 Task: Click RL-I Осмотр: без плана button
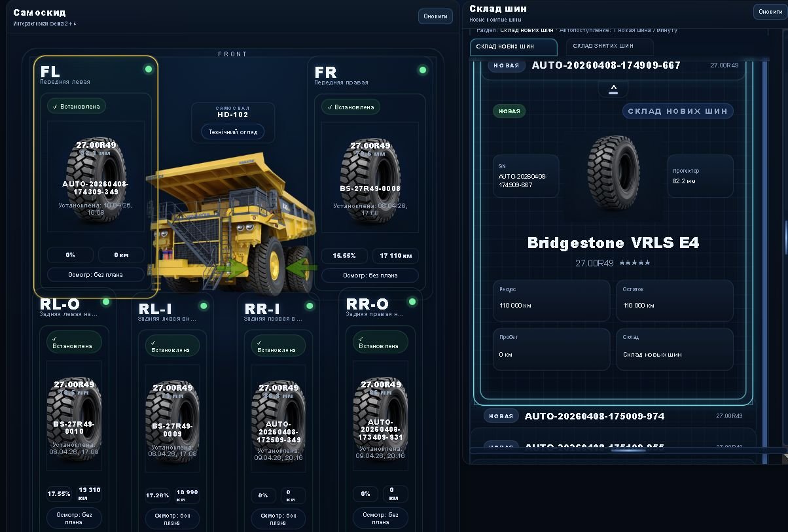click(172, 520)
